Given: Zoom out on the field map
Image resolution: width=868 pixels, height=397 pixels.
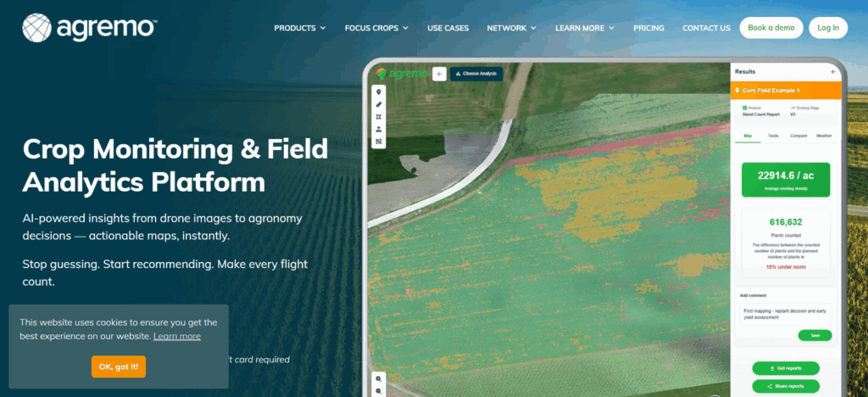Looking at the screenshot, I should point(379,390).
